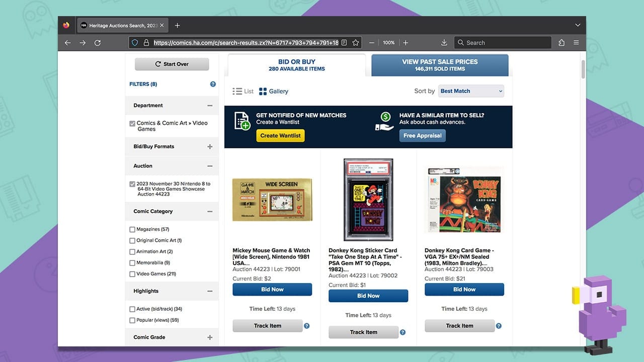Track the Donkey Kong Sticker Card item
This screenshot has width=644, height=362.
click(364, 332)
